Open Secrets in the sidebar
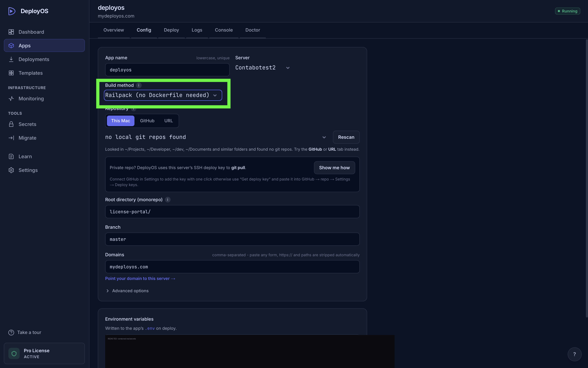 click(x=44, y=124)
